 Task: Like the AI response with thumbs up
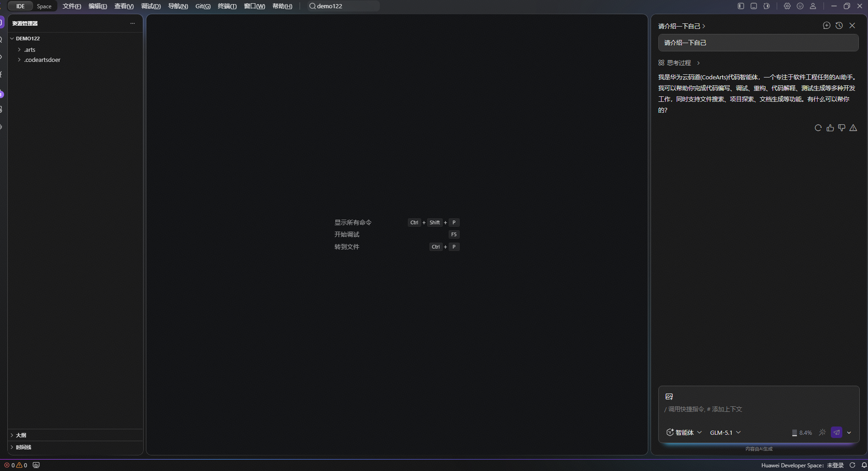point(830,128)
